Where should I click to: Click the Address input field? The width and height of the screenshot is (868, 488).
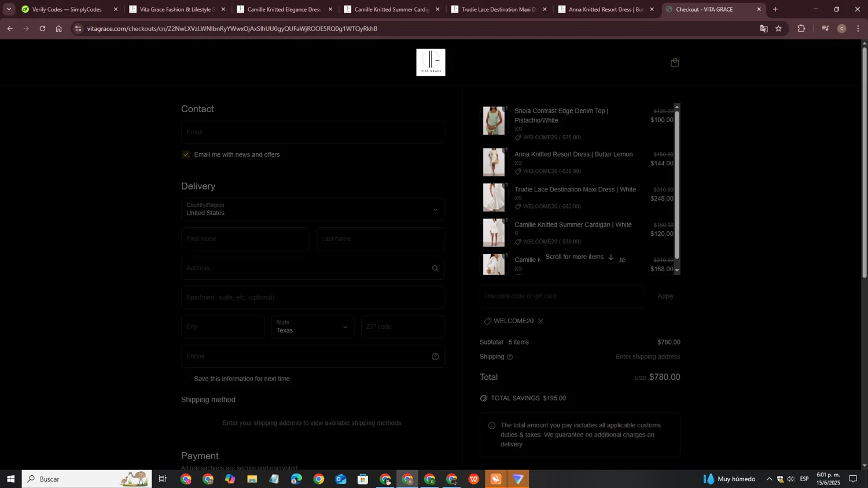tap(313, 268)
